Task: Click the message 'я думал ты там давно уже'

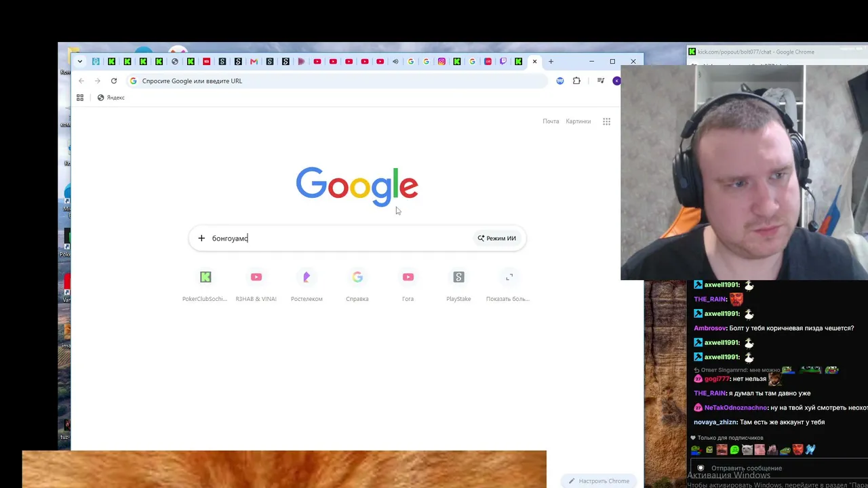Action: pos(770,393)
